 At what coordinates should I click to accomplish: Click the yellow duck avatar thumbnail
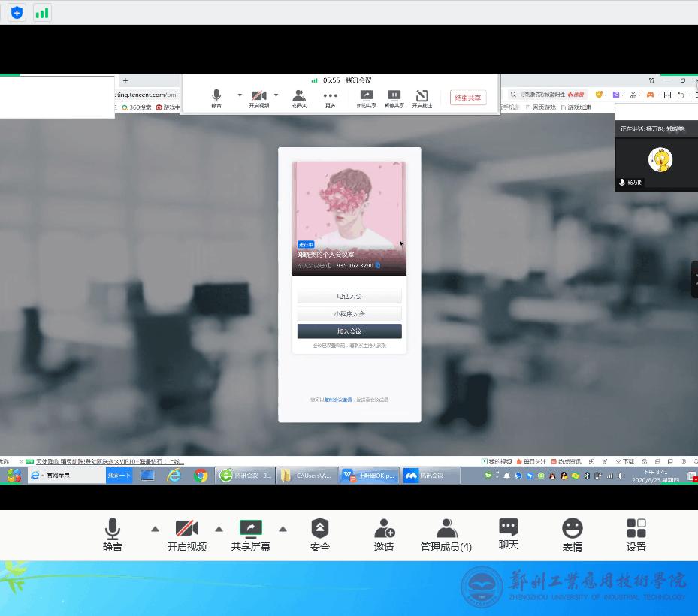pos(660,159)
